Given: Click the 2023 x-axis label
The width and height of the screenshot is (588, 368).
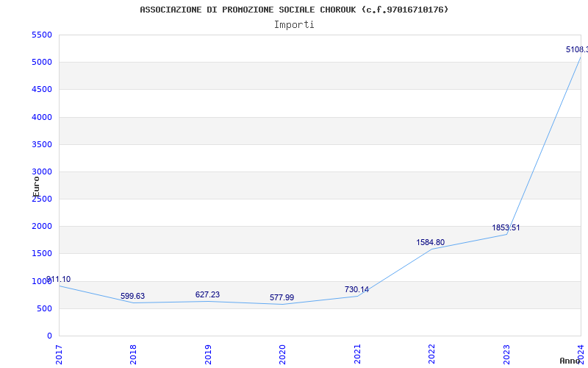Looking at the screenshot, I should point(506,355).
